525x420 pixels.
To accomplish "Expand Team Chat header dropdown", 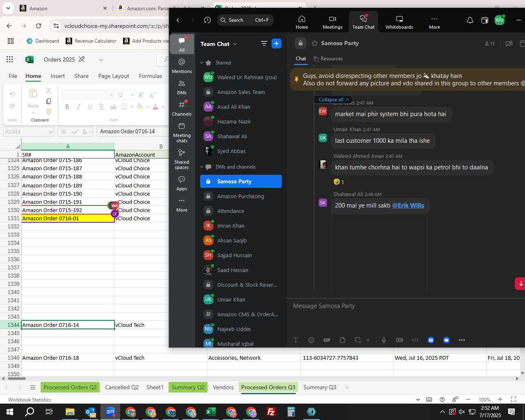I will (235, 44).
